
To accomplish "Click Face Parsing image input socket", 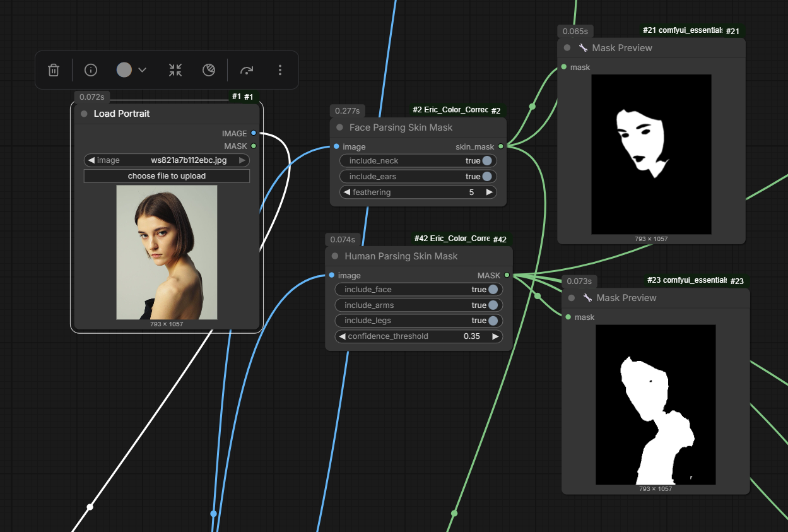I will 336,146.
